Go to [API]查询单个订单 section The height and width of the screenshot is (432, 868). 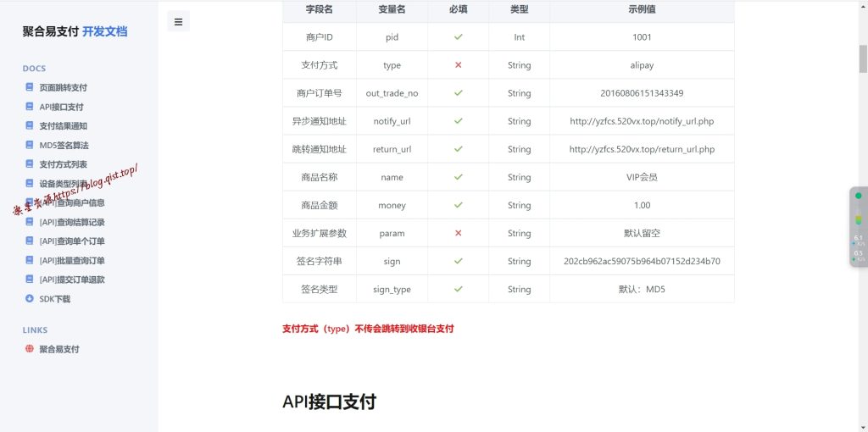coord(72,241)
